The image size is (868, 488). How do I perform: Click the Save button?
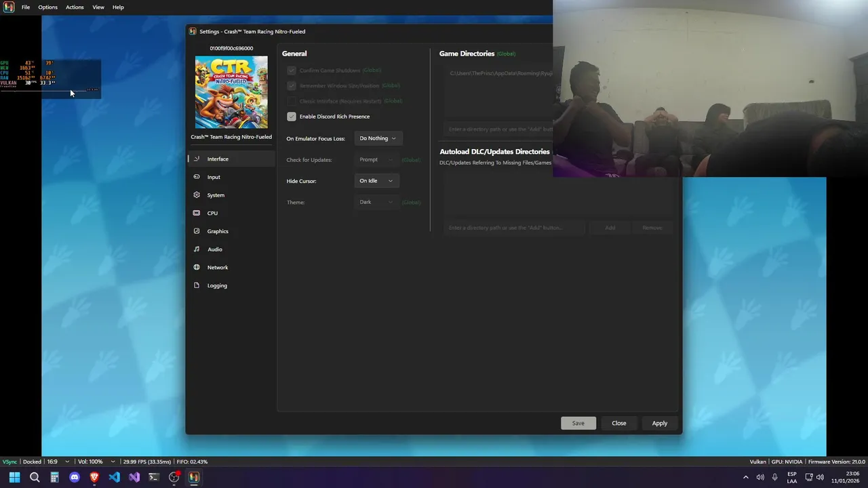pyautogui.click(x=578, y=423)
